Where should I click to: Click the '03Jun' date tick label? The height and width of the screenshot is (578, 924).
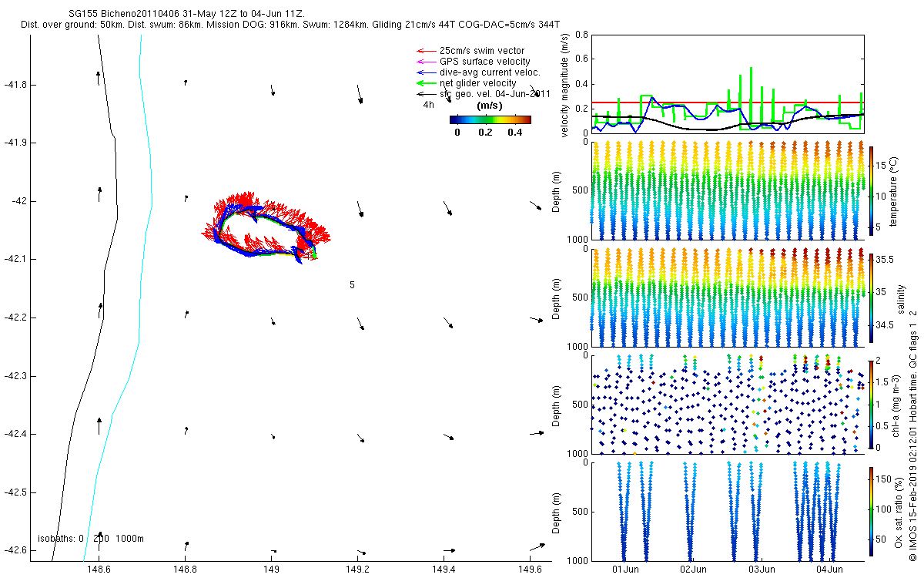[x=762, y=570]
